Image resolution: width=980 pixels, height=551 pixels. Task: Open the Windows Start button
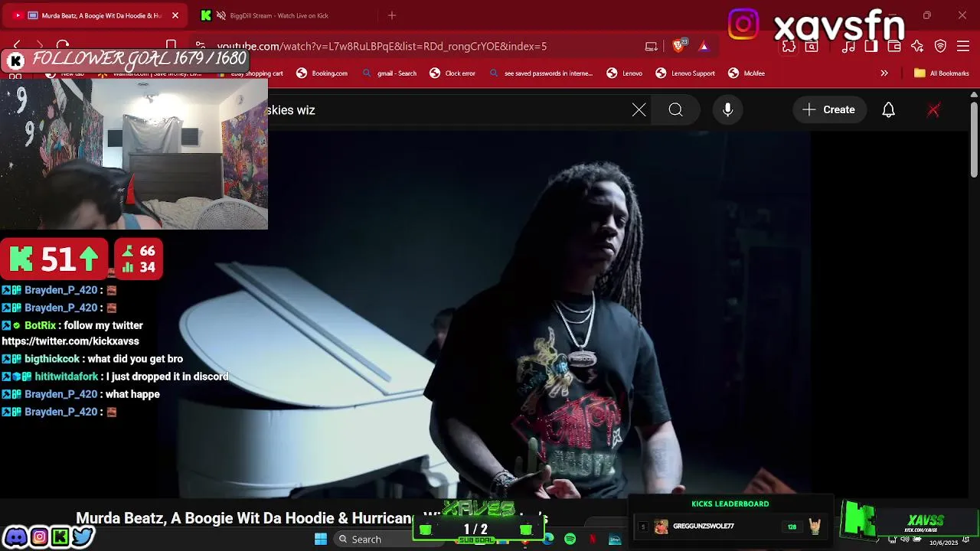(x=321, y=540)
